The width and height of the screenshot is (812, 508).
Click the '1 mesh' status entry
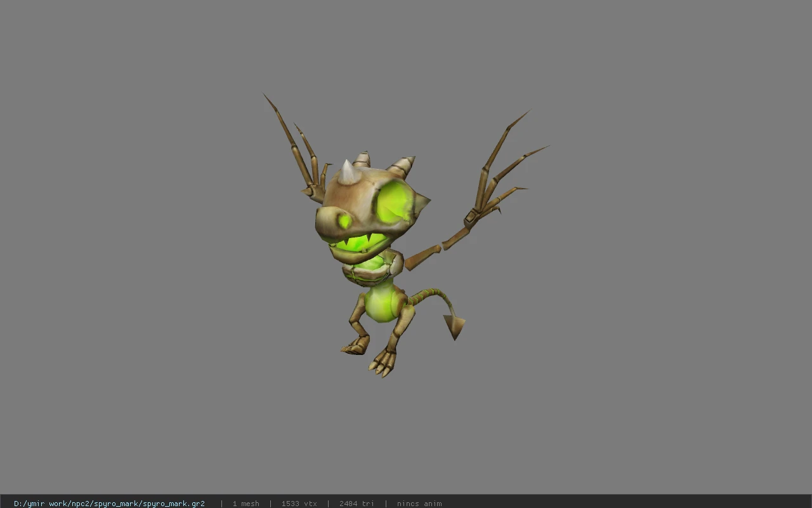246,504
